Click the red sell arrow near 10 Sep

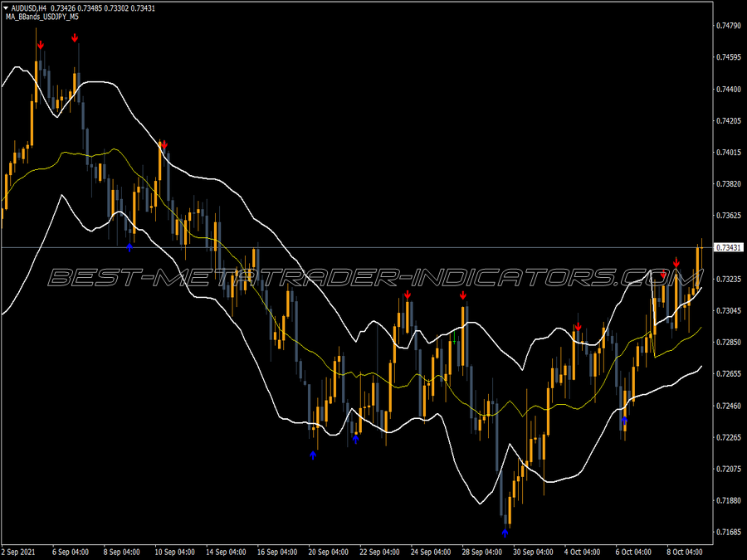(x=164, y=144)
